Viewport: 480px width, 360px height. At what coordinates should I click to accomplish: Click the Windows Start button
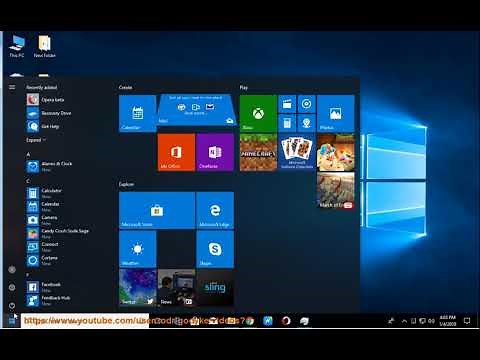tap(12, 321)
